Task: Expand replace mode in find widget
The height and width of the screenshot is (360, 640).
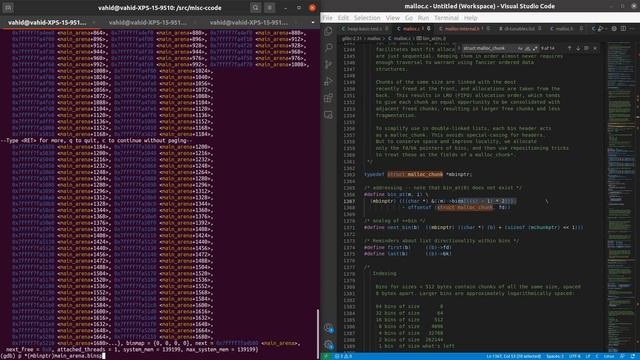Action: pos(459,48)
